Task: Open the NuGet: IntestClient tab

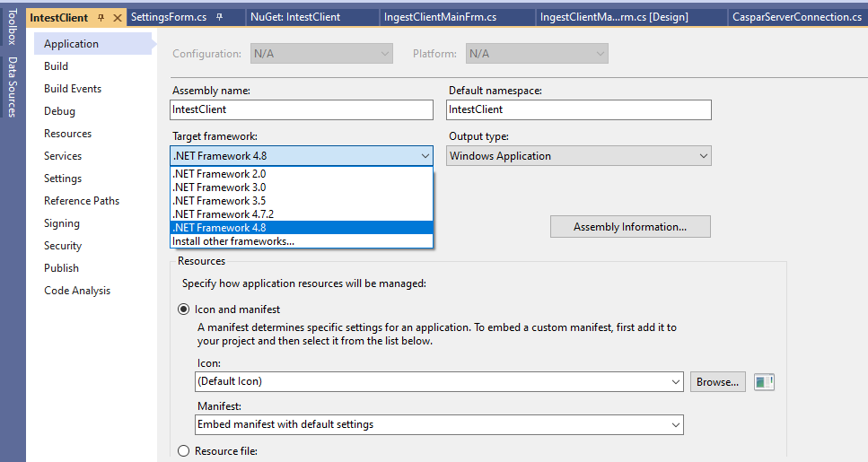Action: [295, 17]
